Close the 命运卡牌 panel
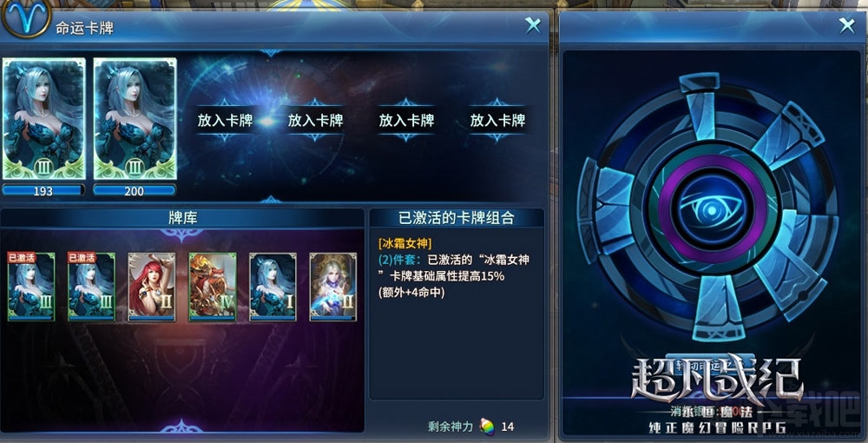Screen dimensions: 868x443 533,25
